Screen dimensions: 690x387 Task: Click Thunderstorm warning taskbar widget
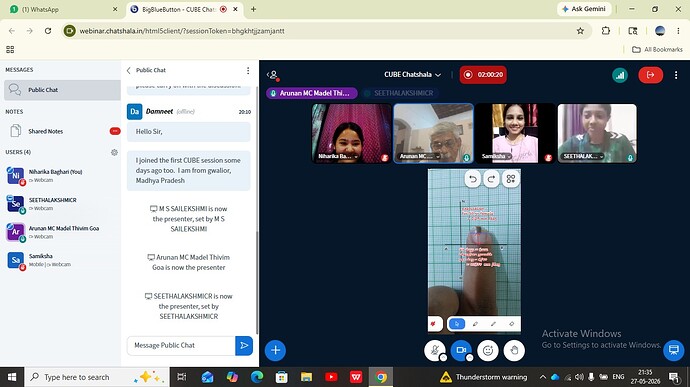483,377
